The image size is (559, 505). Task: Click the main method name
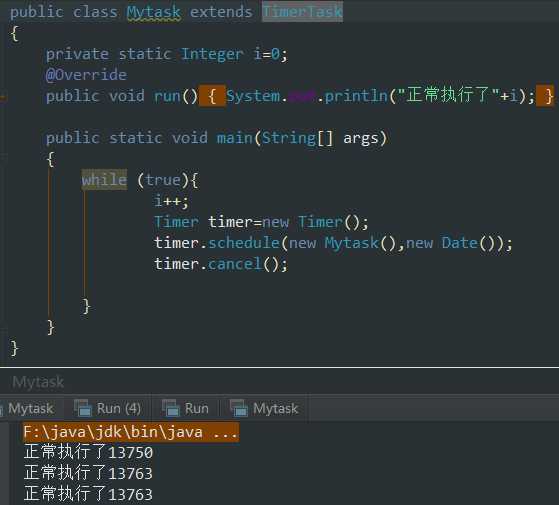235,138
